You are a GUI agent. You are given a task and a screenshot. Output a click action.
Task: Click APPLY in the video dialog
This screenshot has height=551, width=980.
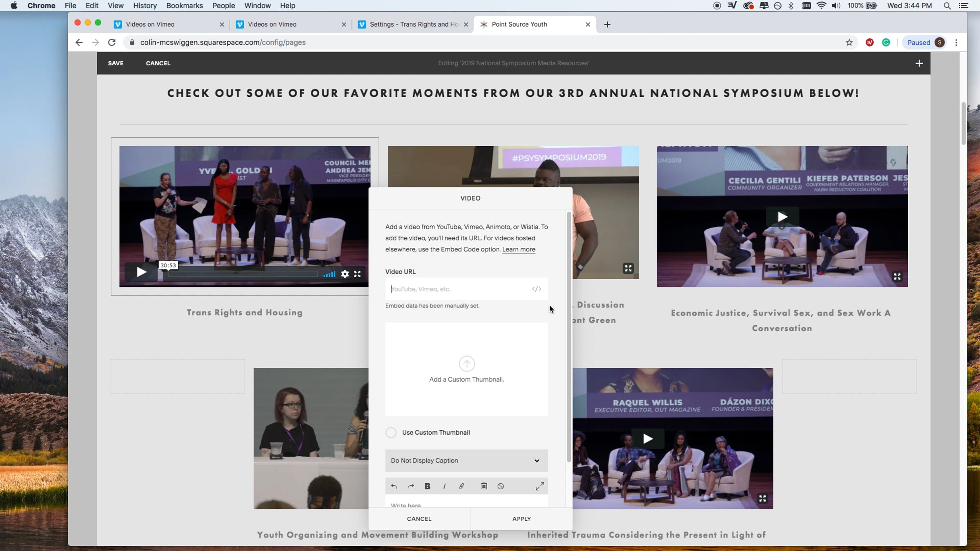point(521,519)
